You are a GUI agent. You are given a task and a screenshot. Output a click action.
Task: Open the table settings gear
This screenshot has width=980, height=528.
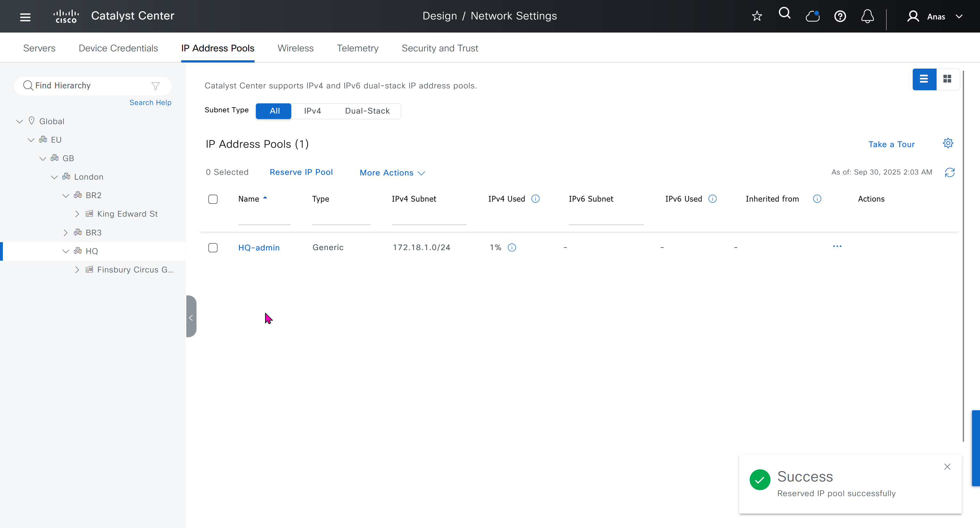pos(948,144)
